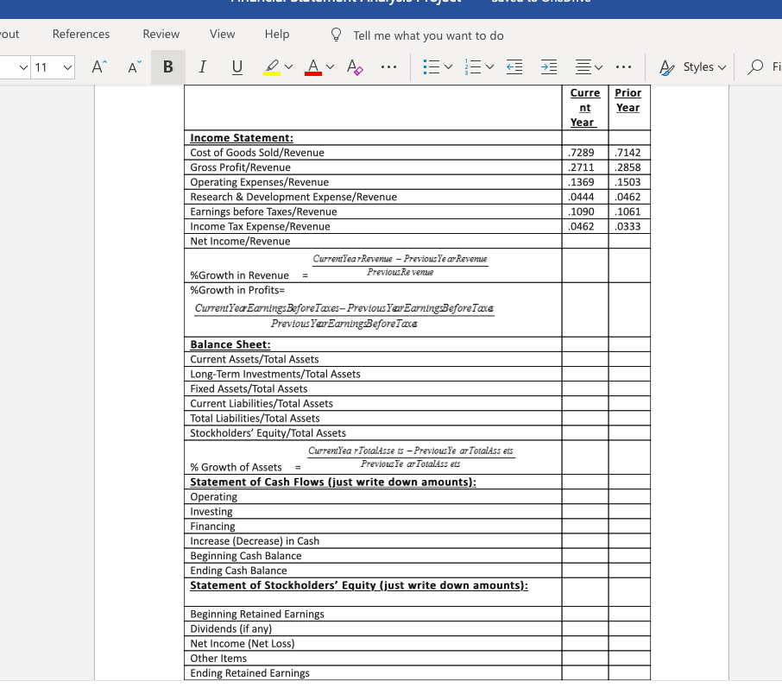Open the font size dropdown
The width and height of the screenshot is (782, 700).
pos(52,66)
